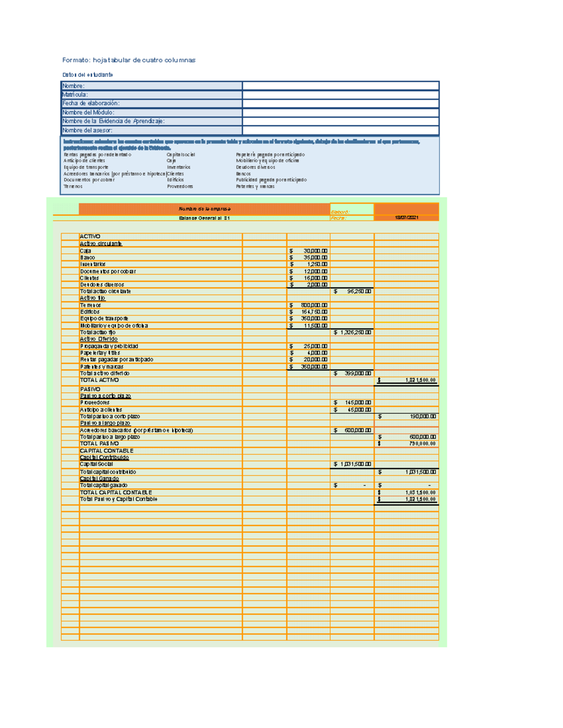Viewport: 563px width, 728px height.
Task: Select the Balance General al 31 title cell
Action: 204,218
